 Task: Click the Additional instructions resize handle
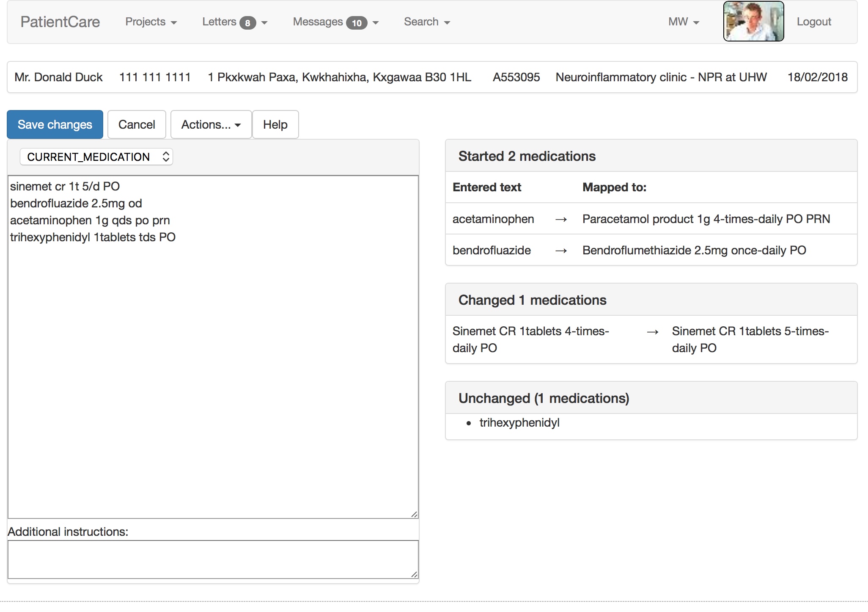(414, 574)
